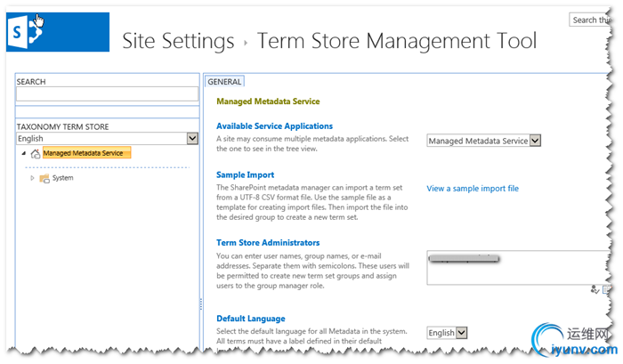Select Managed Metadata Service tree node
The image size is (623, 364).
tap(86, 153)
